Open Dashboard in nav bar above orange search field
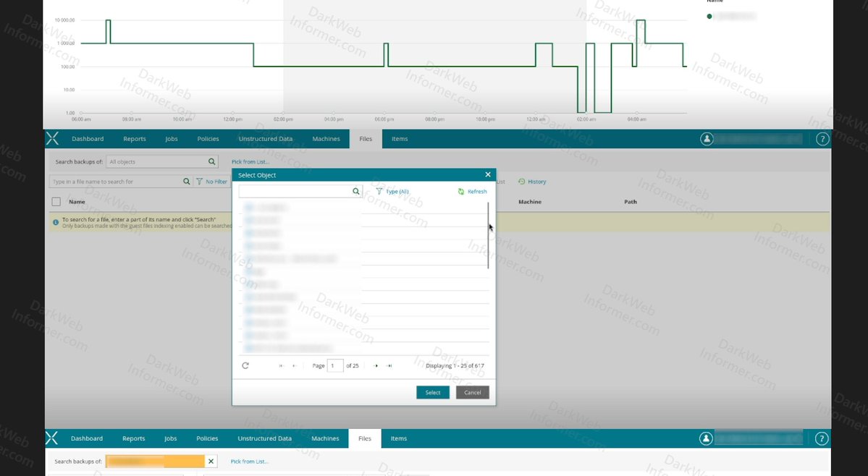 (86, 438)
